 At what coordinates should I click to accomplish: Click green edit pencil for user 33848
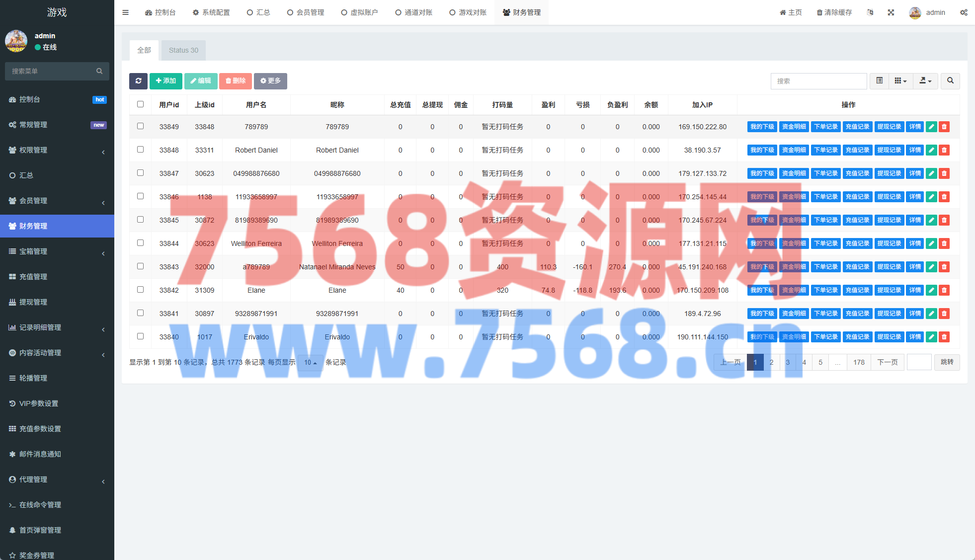tap(931, 150)
